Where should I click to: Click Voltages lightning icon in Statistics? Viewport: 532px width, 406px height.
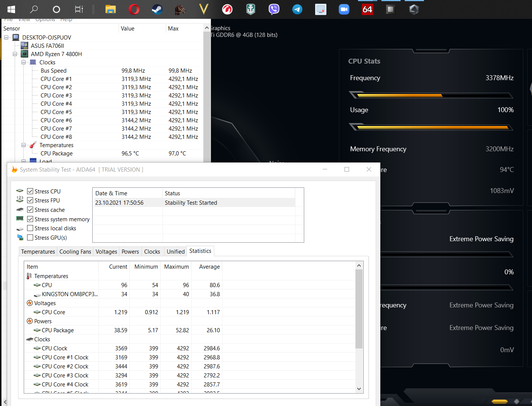[x=30, y=303]
